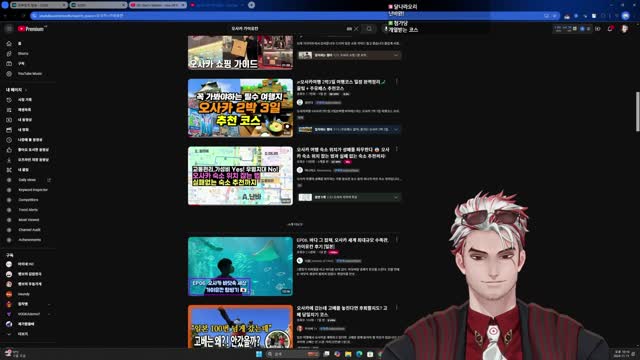640x360 pixels.
Task: Open more options for Kaiyukan EP06 video
Action: coord(397,240)
